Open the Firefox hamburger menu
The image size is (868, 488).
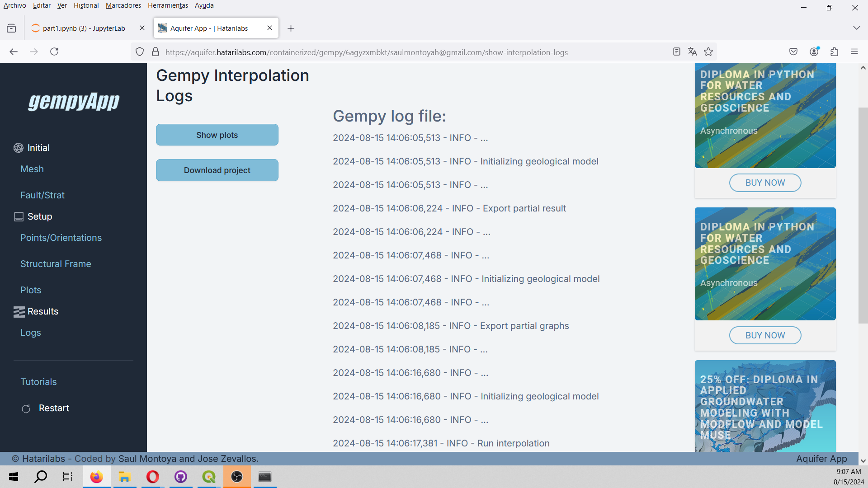click(854, 52)
